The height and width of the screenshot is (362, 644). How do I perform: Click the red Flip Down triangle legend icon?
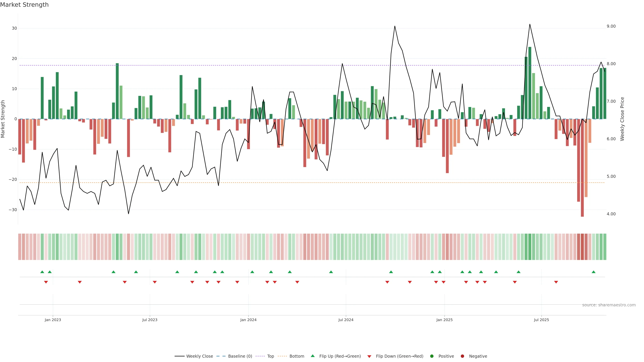pyautogui.click(x=369, y=356)
